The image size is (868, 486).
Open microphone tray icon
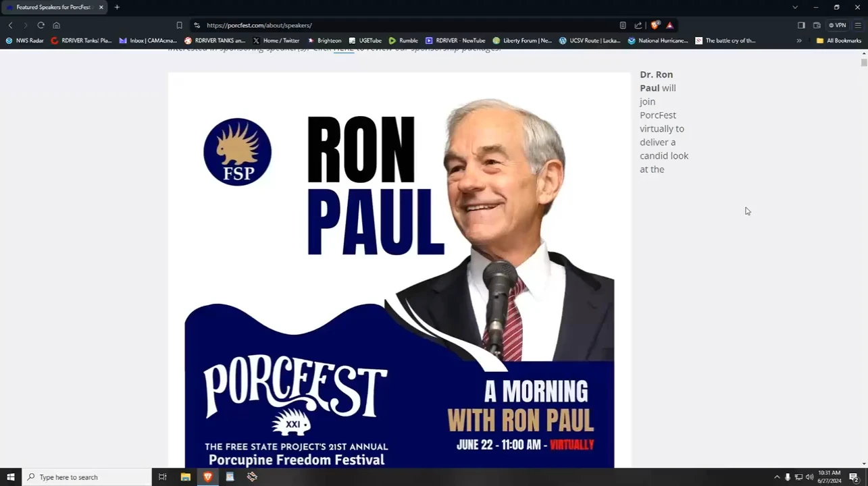788,477
